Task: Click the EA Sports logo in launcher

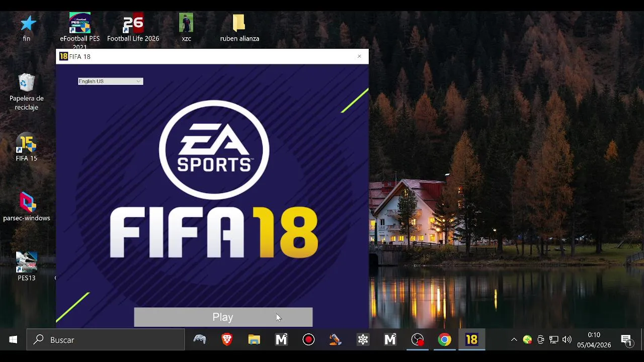Action: click(x=214, y=150)
